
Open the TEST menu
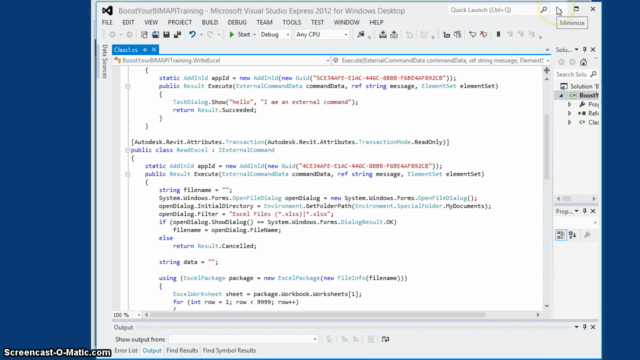(x=317, y=22)
